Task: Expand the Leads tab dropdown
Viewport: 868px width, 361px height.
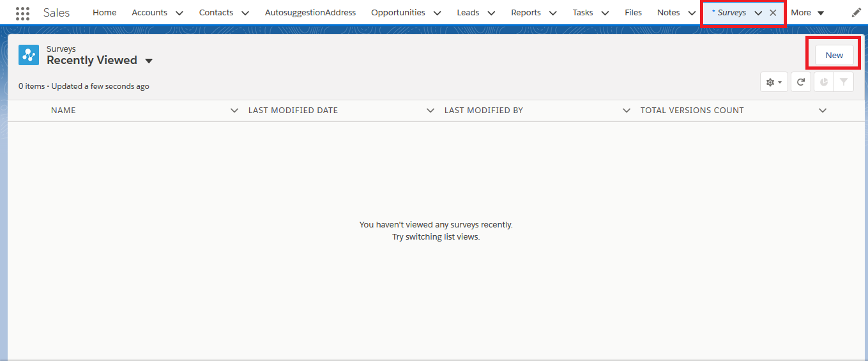Action: pyautogui.click(x=491, y=13)
